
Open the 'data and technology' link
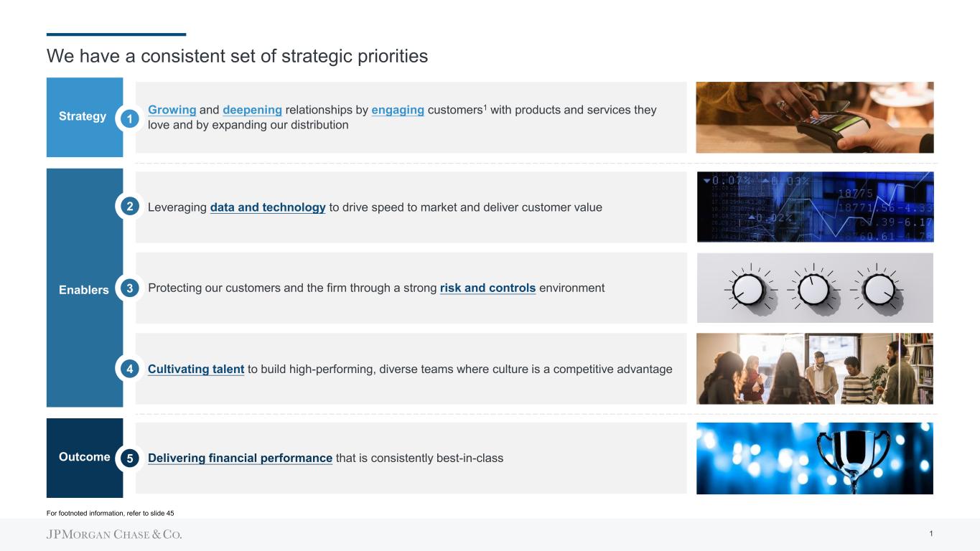[x=268, y=207]
